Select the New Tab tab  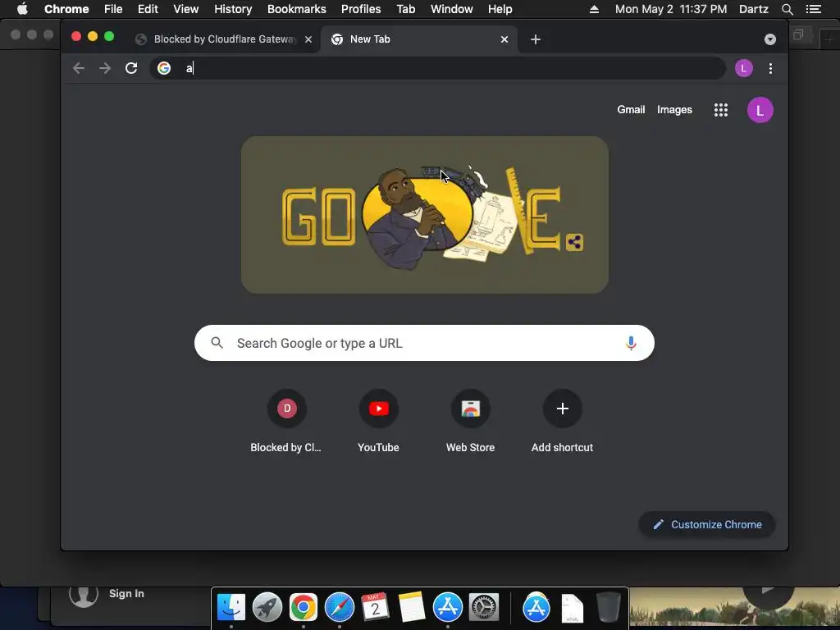(419, 39)
